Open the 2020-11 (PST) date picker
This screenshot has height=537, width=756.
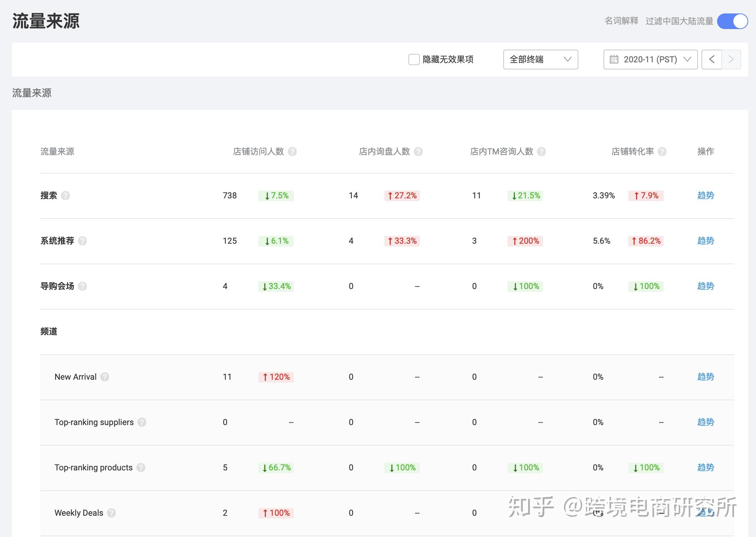pos(650,60)
